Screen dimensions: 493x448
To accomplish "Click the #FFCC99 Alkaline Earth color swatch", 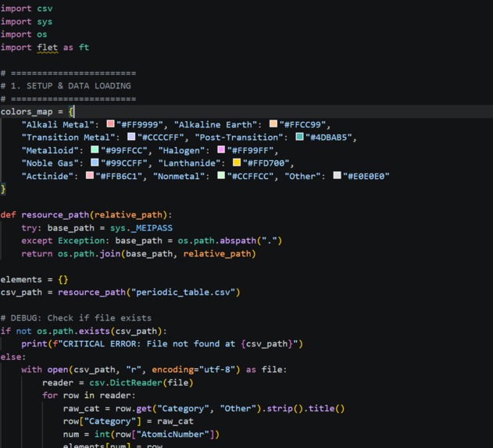I will [273, 124].
